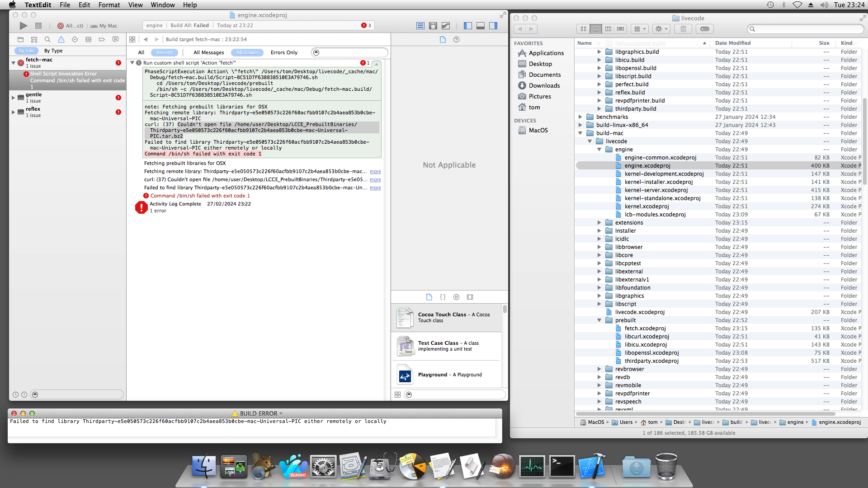The image size is (868, 488).
Task: Collapse the Run custom shell script step
Action: tap(132, 63)
